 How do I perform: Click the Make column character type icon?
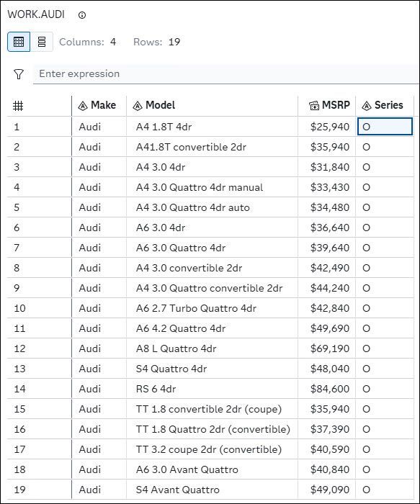click(83, 106)
